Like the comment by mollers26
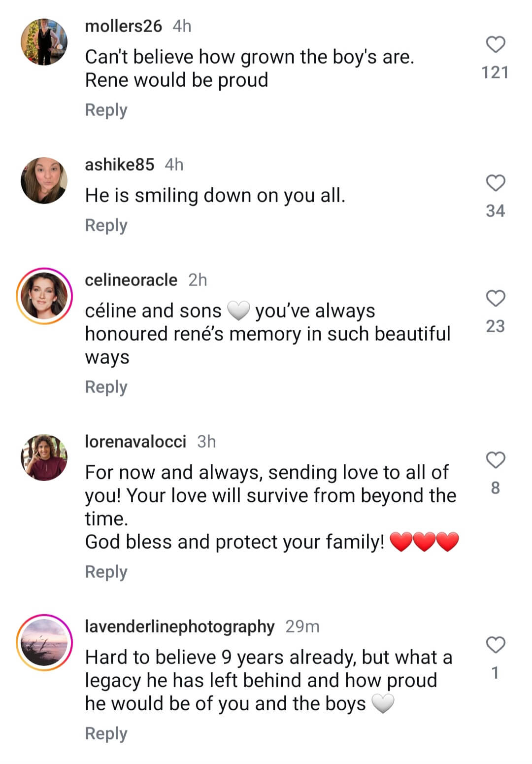The height and width of the screenshot is (764, 532). click(x=496, y=45)
